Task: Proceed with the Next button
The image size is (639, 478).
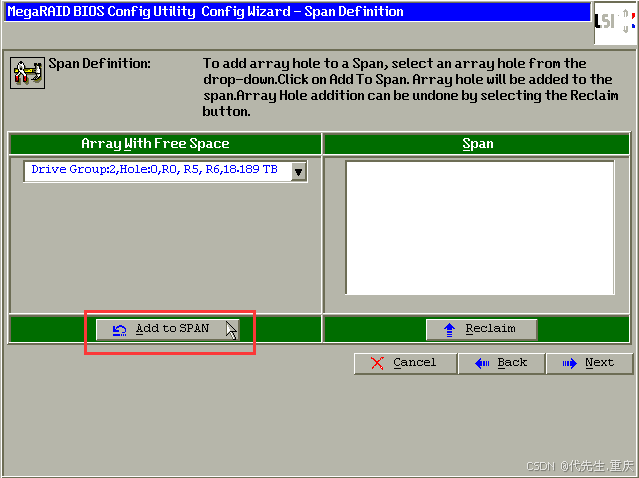Action: [589, 363]
